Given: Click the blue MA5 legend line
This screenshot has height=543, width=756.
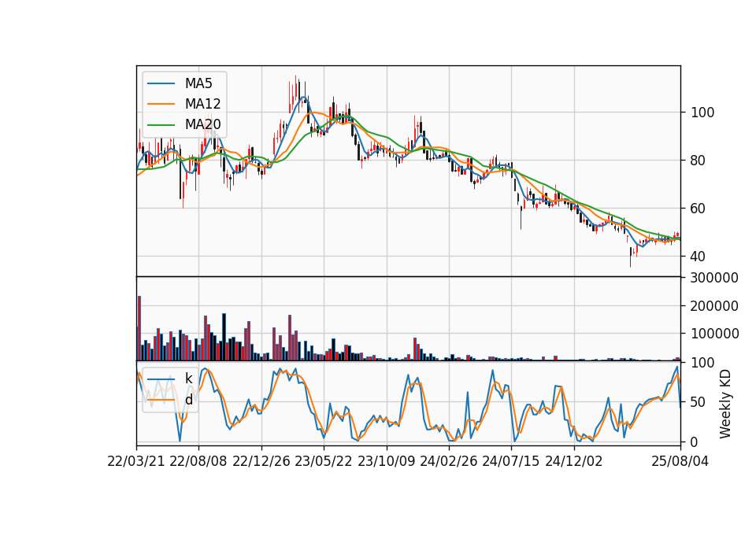Looking at the screenshot, I should (161, 84).
